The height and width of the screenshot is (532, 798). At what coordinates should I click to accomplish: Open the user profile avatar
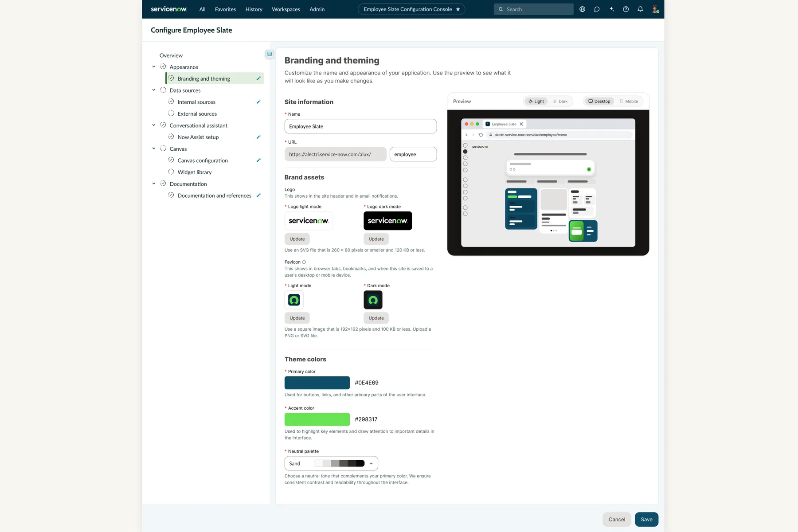coord(655,9)
